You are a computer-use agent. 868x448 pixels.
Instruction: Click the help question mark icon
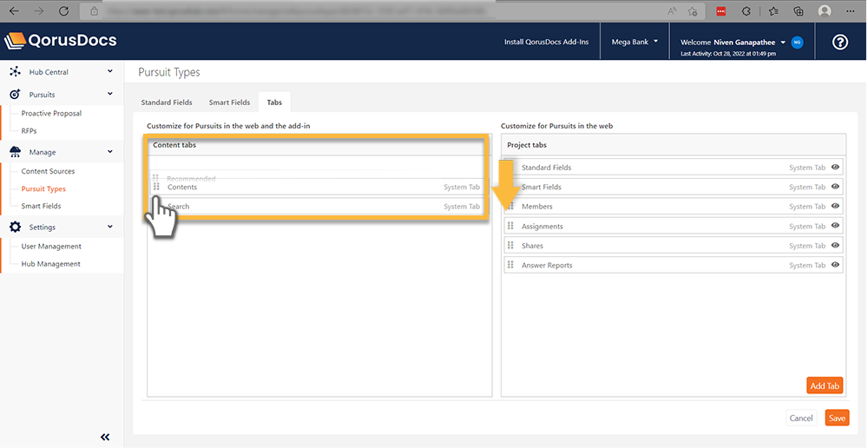click(x=839, y=42)
